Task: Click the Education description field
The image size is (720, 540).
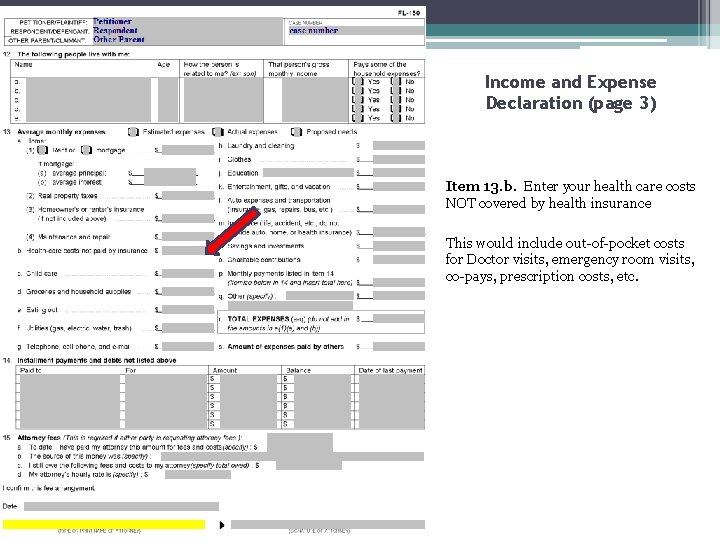Action: [x=308, y=173]
